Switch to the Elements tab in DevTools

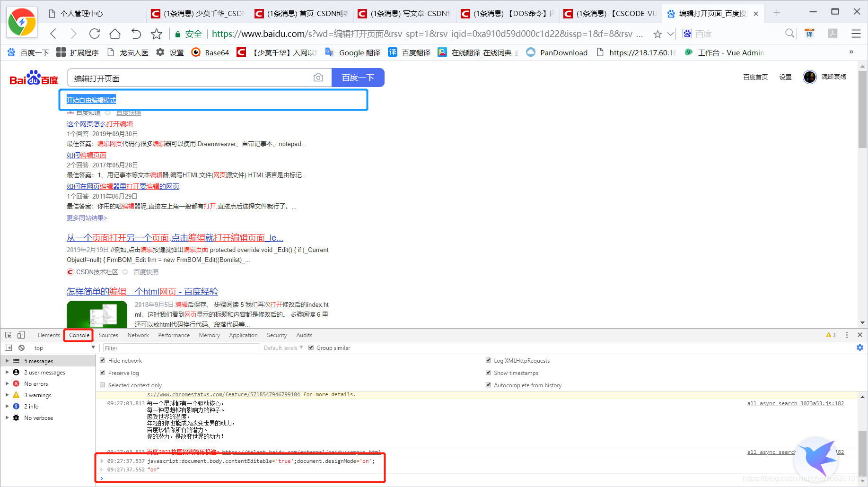tap(49, 335)
